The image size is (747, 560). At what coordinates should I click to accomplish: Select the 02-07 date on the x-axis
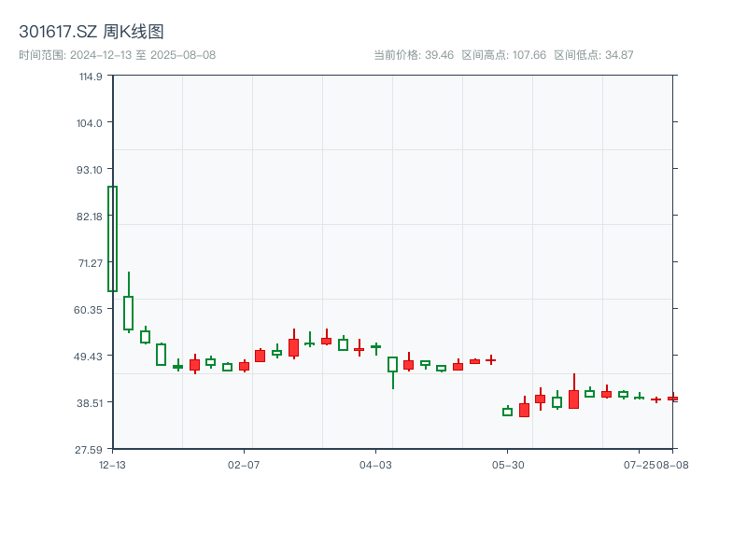coord(244,464)
